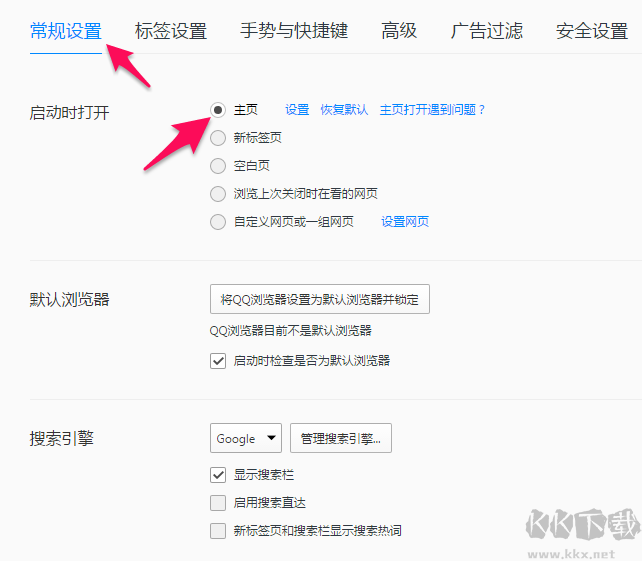This screenshot has height=561, width=642.
Task: Click the 设置网页 link
Action: [405, 222]
